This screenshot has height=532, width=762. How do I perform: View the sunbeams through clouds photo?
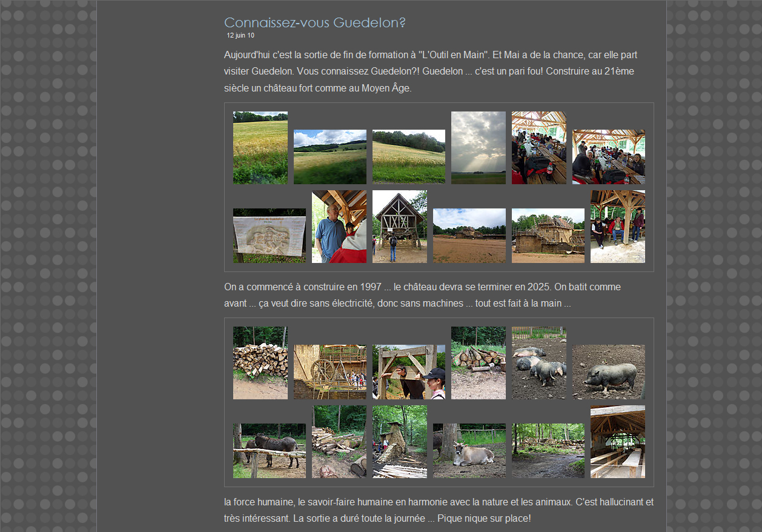(478, 147)
